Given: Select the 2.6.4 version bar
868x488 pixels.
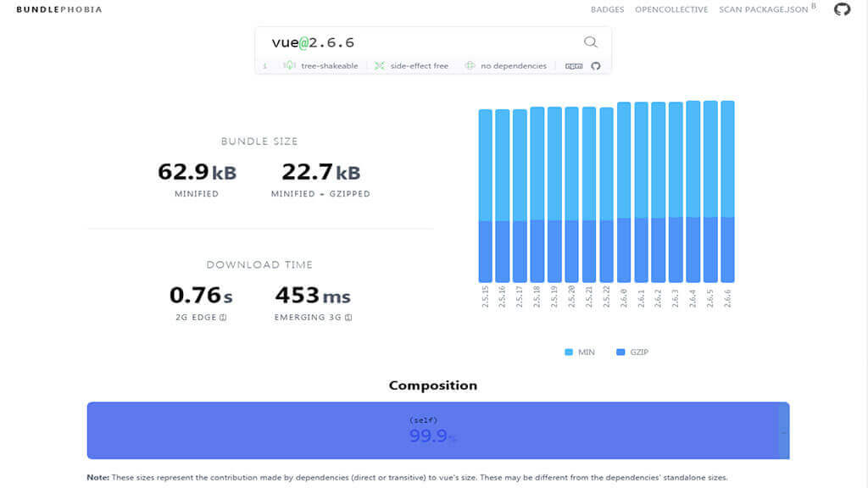Looking at the screenshot, I should (693, 191).
